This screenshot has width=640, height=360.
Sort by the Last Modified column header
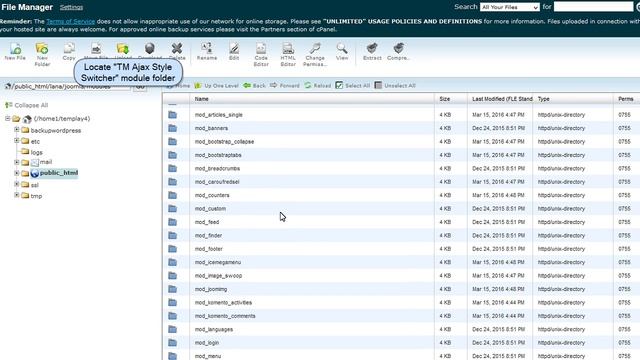pos(502,99)
